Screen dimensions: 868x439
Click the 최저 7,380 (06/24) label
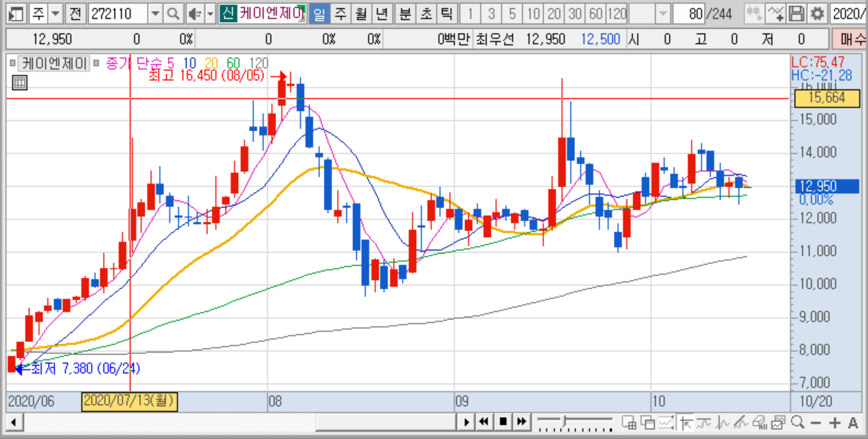[86, 369]
